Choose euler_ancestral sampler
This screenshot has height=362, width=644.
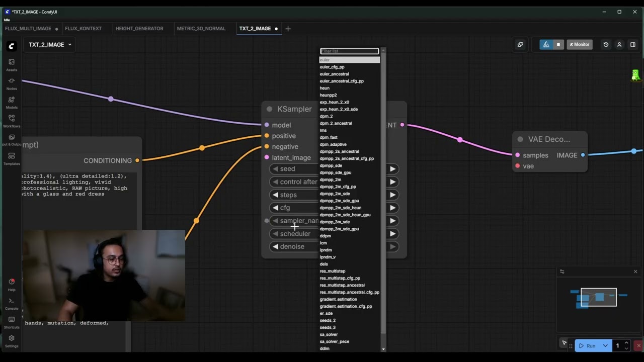pos(350,74)
